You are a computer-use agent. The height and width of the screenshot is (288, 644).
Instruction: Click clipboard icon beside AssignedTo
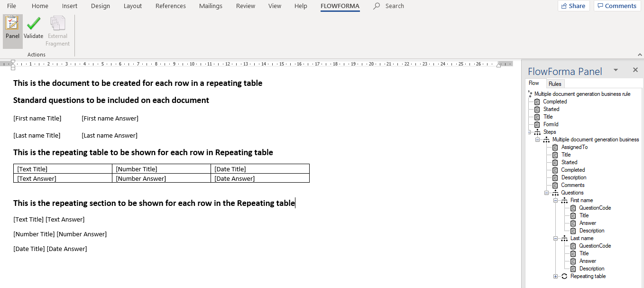tap(555, 147)
